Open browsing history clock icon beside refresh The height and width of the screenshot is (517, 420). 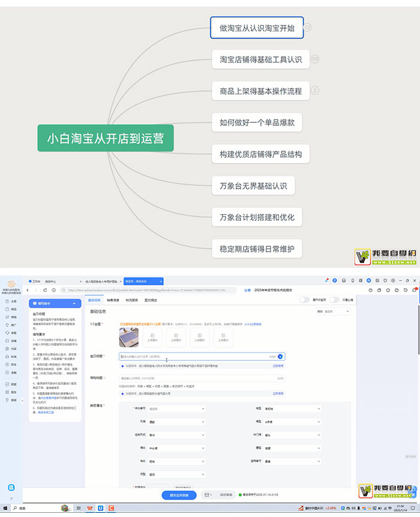(53, 290)
